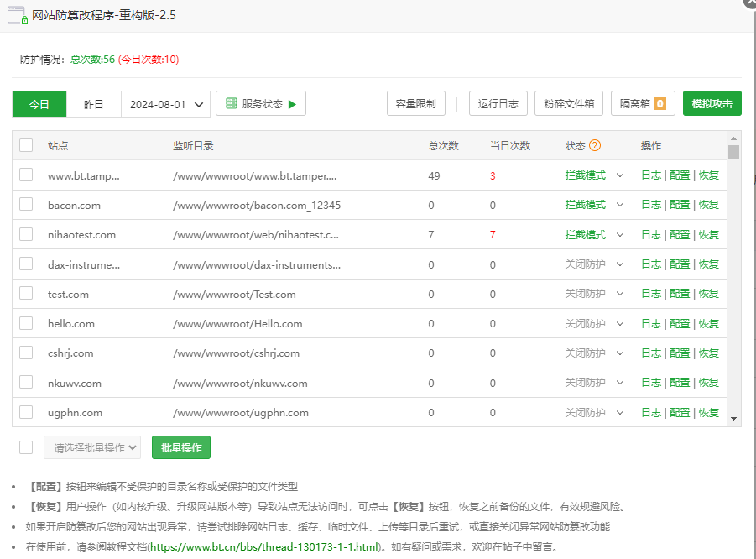Open the 2024-08-01 date dropdown

(165, 104)
